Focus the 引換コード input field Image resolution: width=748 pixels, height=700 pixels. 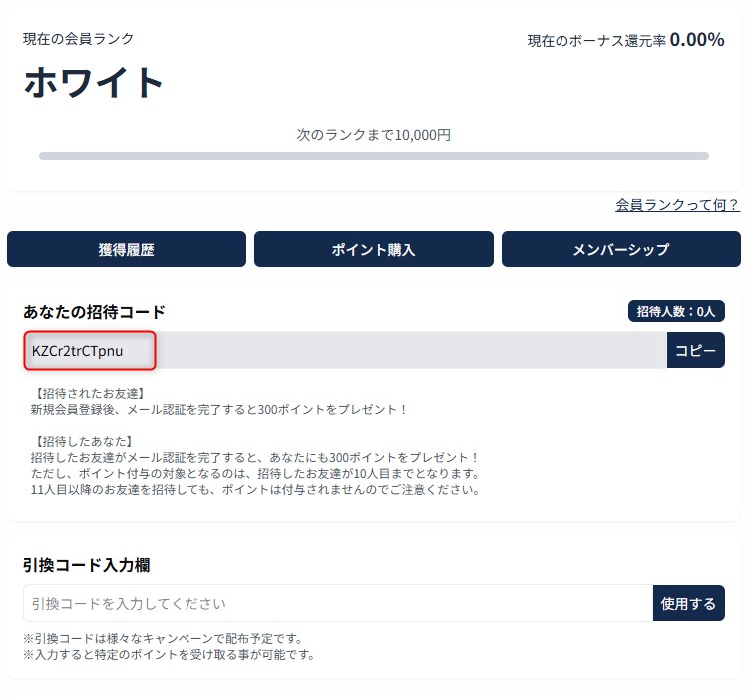point(337,603)
